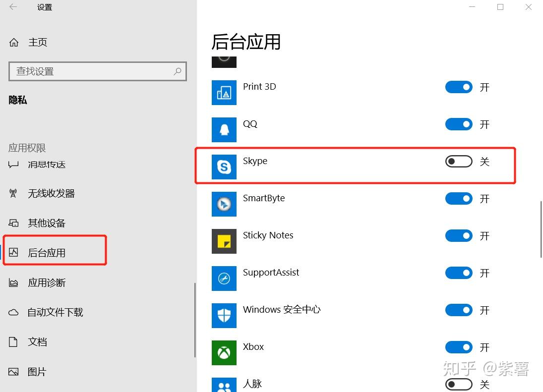Click the 设置 window title
The width and height of the screenshot is (543, 392).
click(x=45, y=7)
